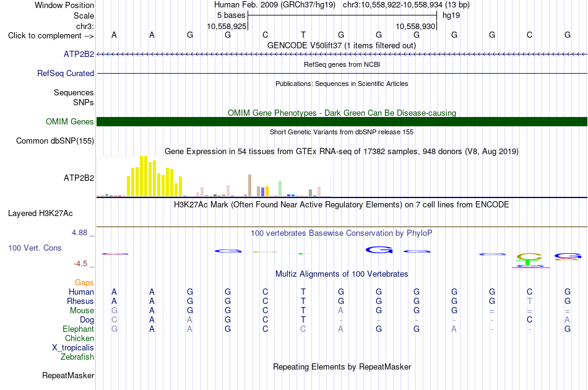Click the Scale label
The width and height of the screenshot is (588, 390).
(x=84, y=15)
